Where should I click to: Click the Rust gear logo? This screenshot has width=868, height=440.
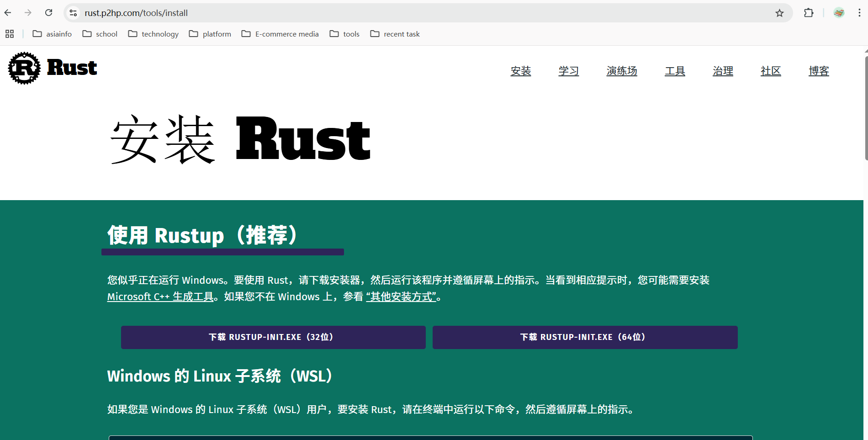24,68
